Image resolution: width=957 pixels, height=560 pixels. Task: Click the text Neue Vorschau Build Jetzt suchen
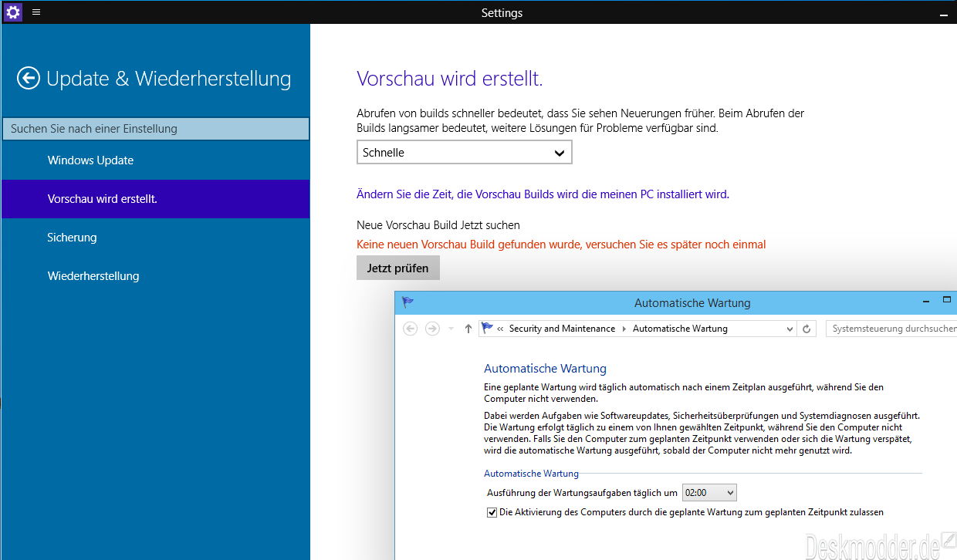point(438,225)
